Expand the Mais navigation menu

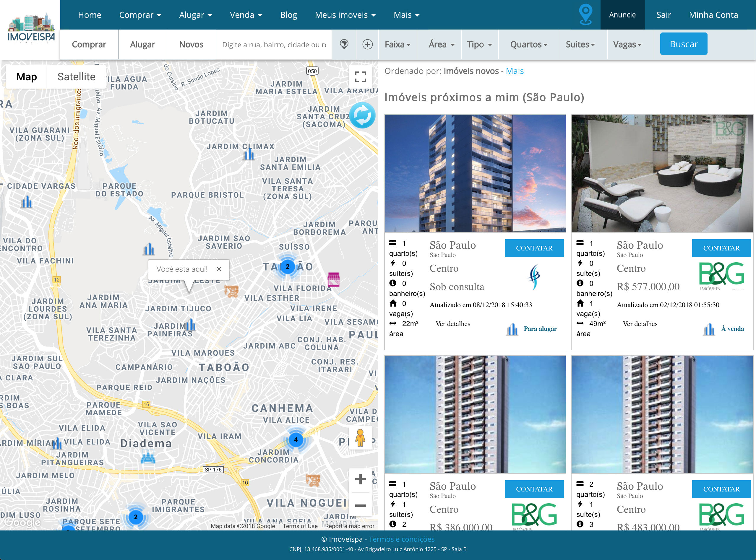pyautogui.click(x=406, y=15)
